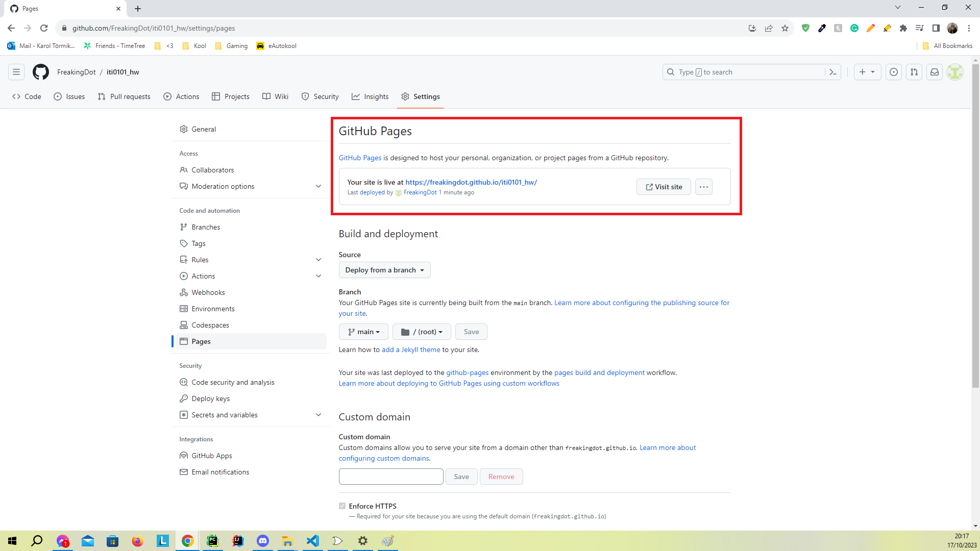
Task: Open the / (root) folder dropdown
Action: point(422,332)
